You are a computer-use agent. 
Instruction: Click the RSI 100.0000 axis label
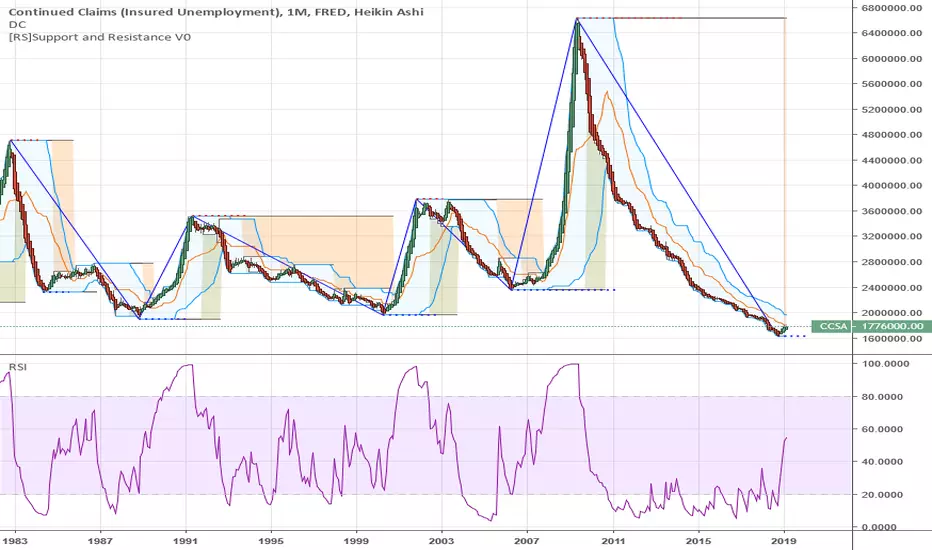point(886,363)
